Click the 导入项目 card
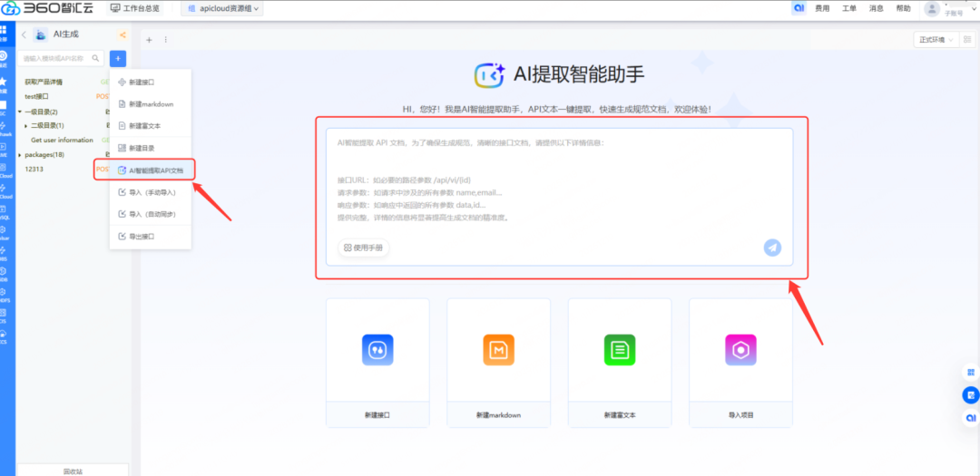 pos(740,363)
